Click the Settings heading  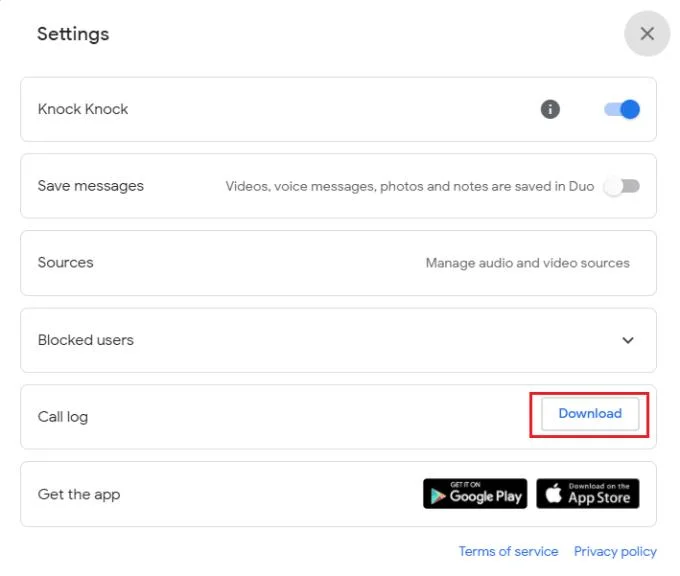pos(73,34)
